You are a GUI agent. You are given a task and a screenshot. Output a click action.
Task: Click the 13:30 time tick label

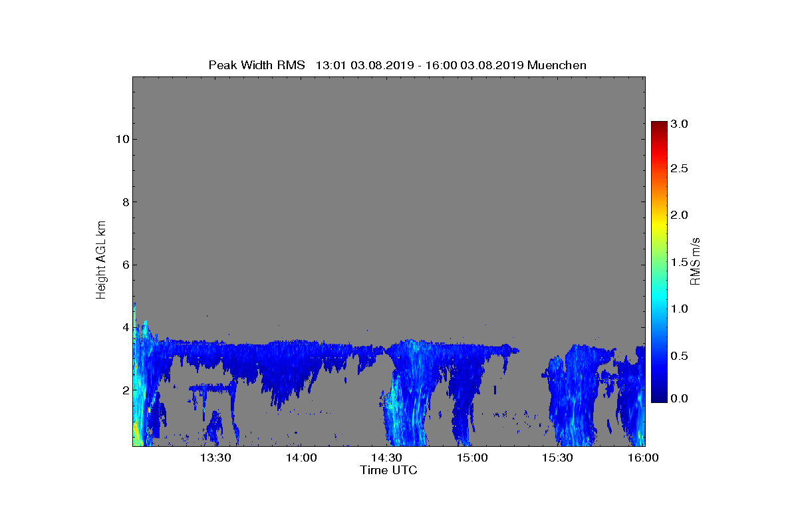point(216,458)
